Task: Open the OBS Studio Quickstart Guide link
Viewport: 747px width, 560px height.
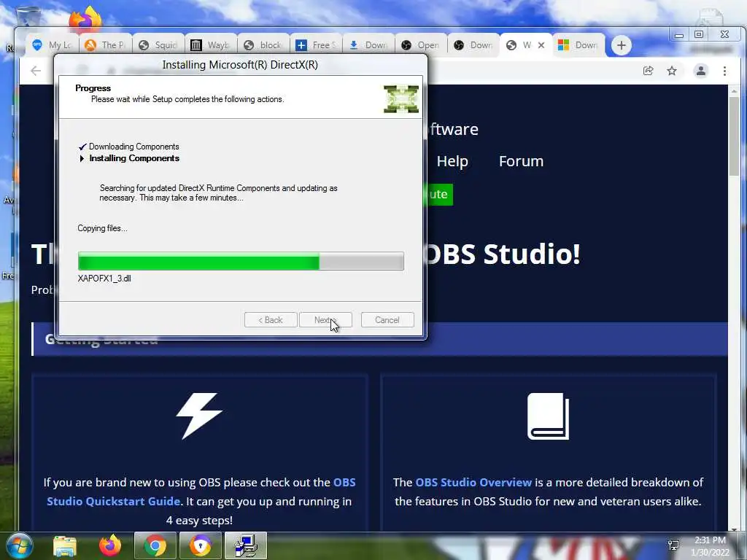Action: point(201,492)
